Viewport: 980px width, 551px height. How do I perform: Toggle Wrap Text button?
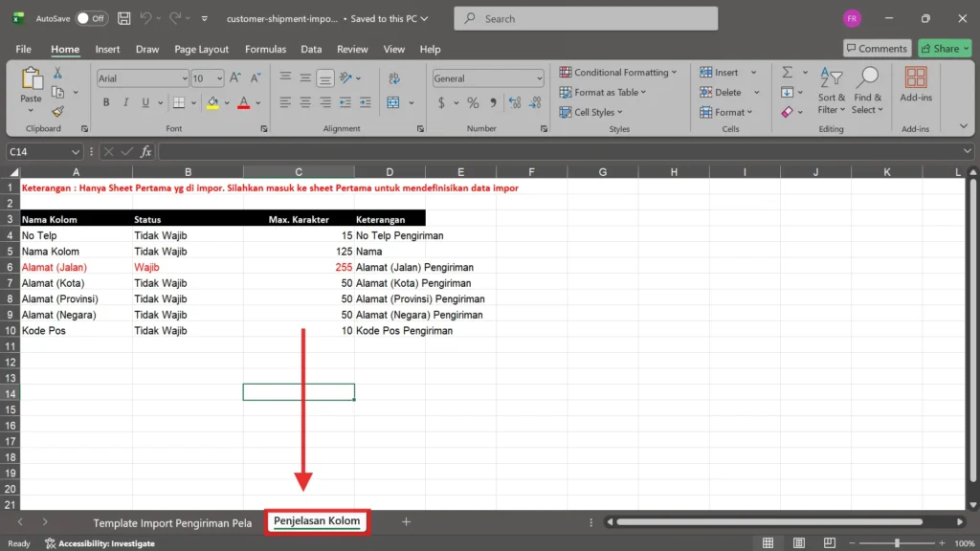click(393, 78)
